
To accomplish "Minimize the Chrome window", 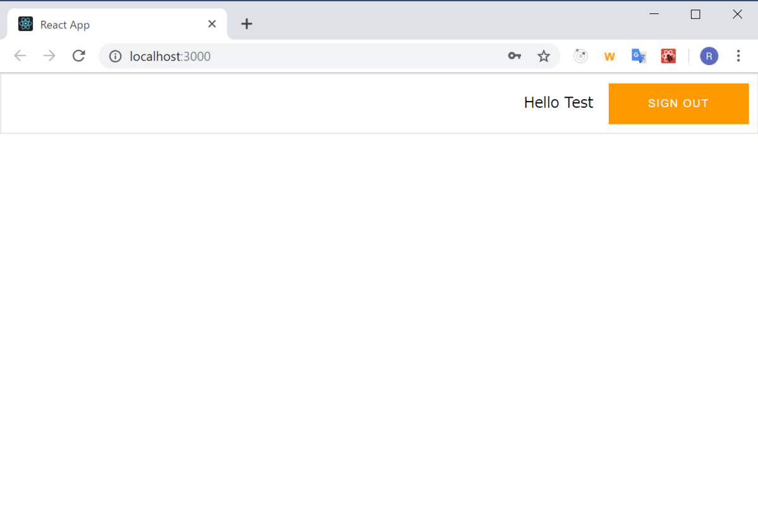I will coord(654,14).
